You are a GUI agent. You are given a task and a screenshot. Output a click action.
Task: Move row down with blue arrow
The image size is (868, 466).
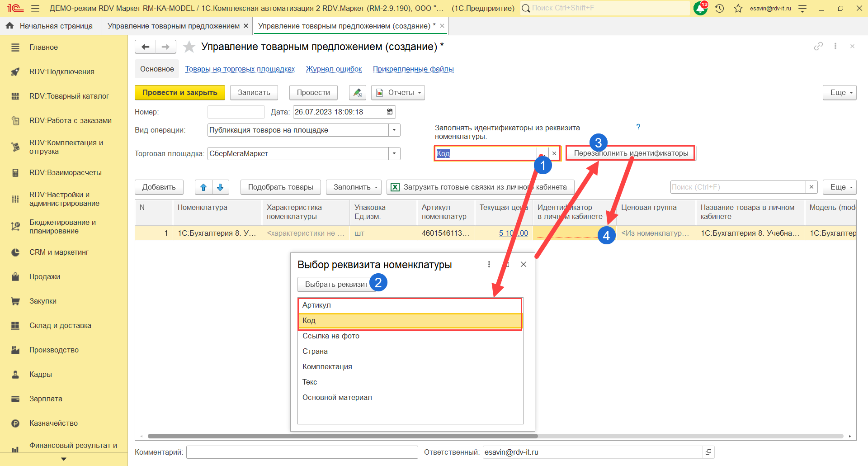220,187
